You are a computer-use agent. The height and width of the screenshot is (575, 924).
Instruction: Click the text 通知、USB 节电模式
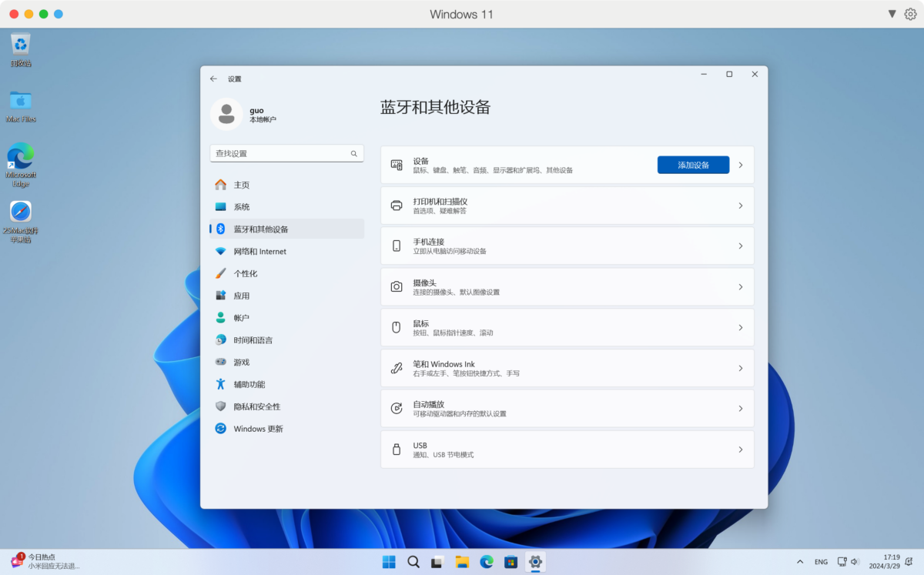tap(444, 455)
